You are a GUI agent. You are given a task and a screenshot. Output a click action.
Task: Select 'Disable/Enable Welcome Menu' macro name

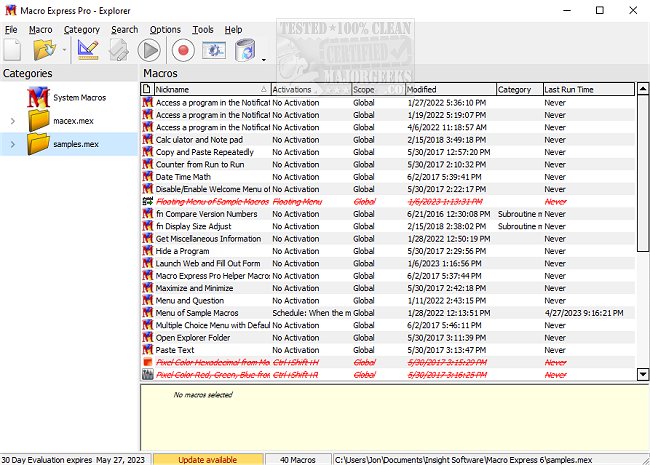coord(213,189)
